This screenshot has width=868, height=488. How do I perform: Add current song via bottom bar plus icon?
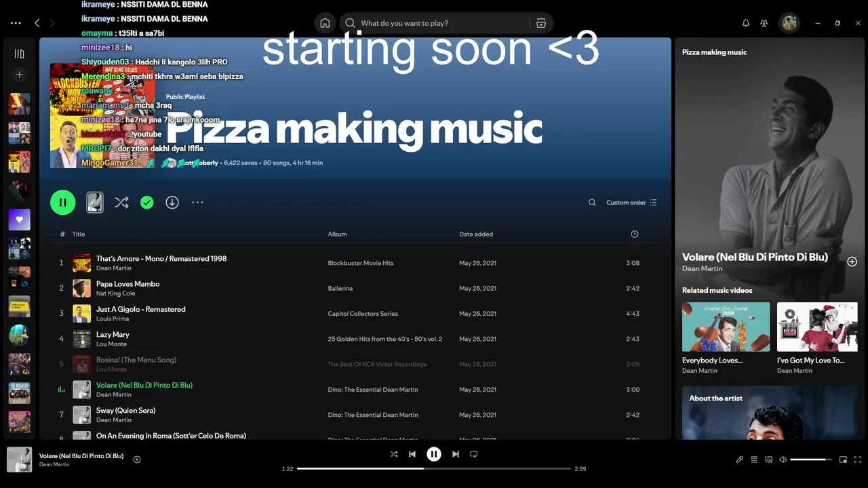click(x=136, y=460)
